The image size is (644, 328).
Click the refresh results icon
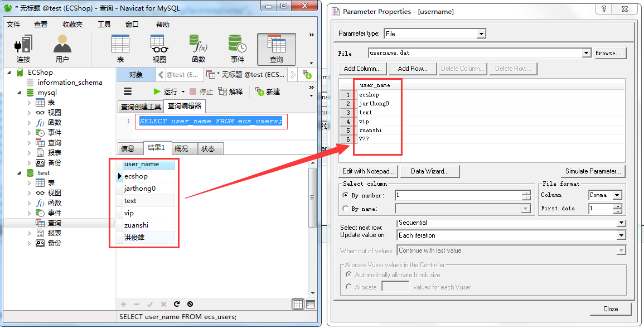[x=177, y=304]
